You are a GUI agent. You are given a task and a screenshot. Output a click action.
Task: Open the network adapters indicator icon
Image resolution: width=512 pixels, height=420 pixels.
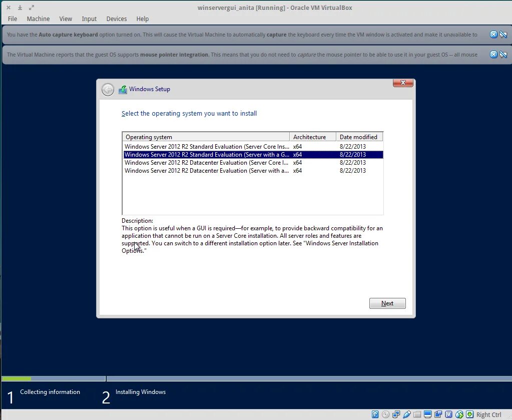click(396, 414)
